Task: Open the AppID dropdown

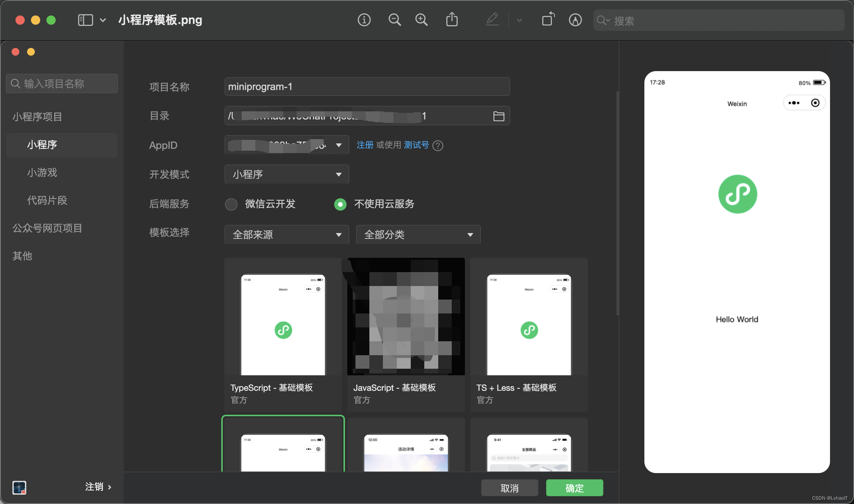Action: coord(287,145)
